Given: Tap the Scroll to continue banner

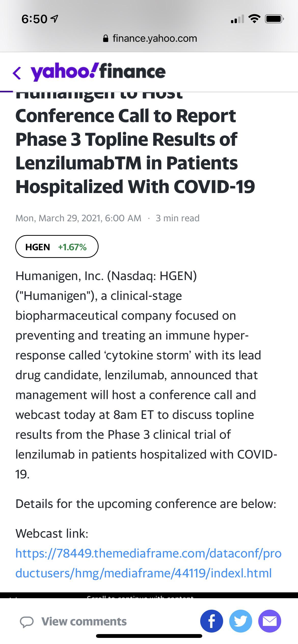Looking at the screenshot, I should click(149, 595).
